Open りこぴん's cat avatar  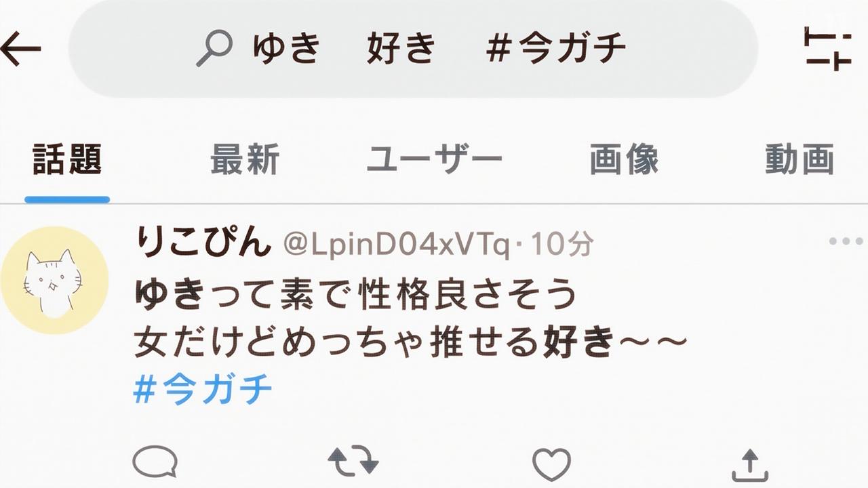[54, 280]
